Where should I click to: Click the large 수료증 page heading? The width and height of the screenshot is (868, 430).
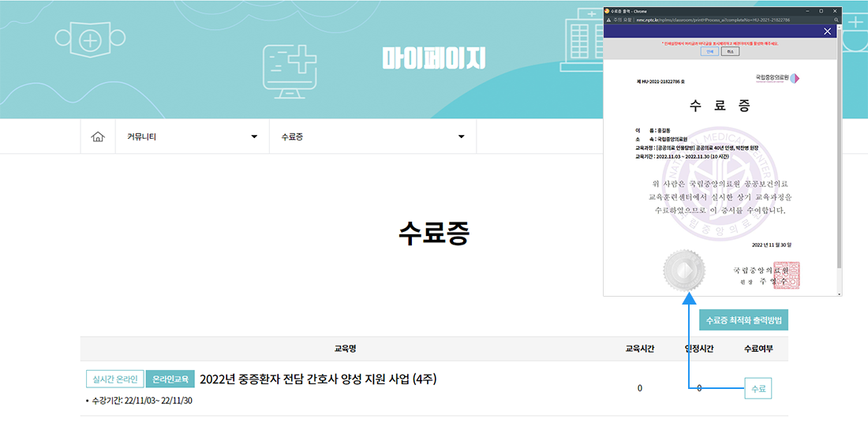[x=434, y=234]
